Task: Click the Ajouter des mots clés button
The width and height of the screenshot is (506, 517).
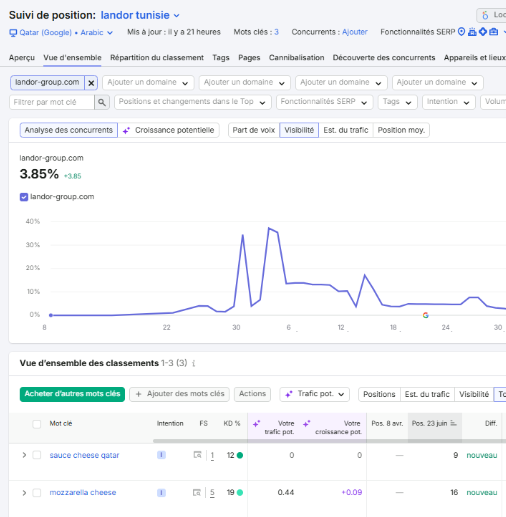Action: [179, 394]
